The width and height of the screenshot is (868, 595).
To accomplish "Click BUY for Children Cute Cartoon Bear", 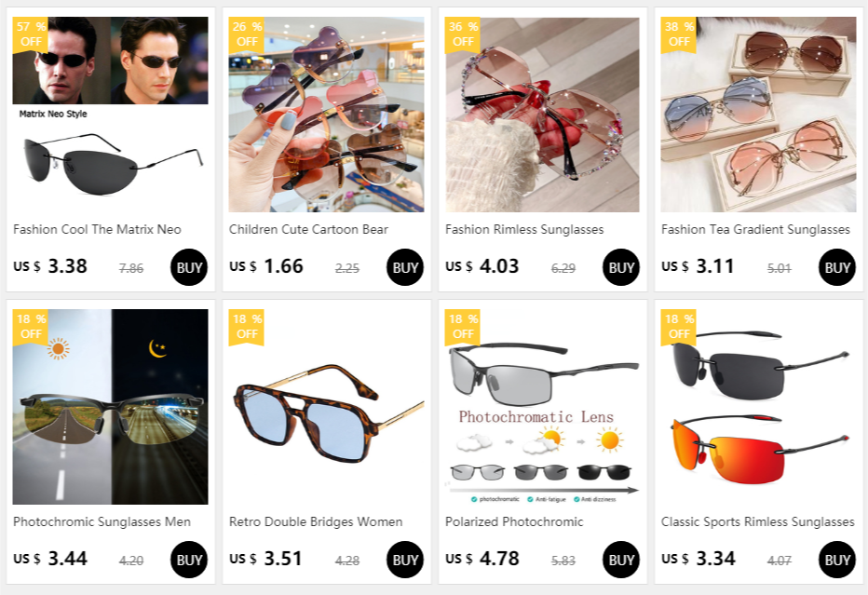I will (404, 267).
